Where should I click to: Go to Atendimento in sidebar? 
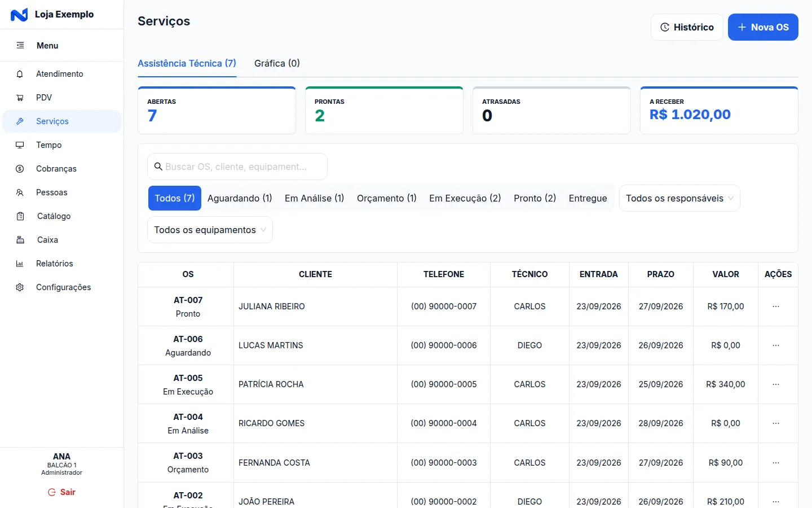[x=62, y=74]
